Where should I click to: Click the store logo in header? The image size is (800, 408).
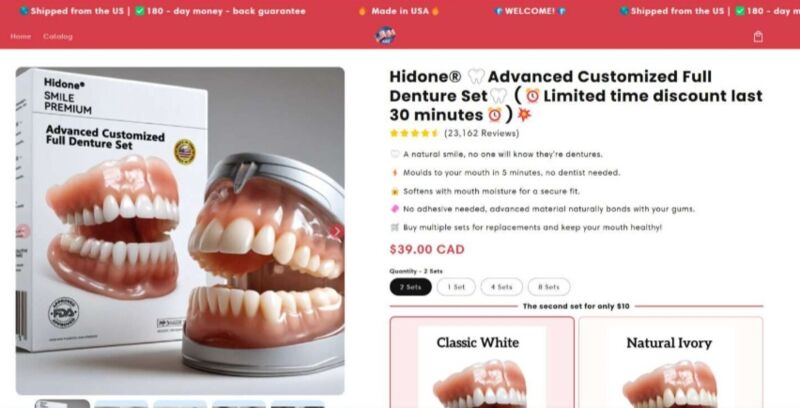pyautogui.click(x=385, y=35)
